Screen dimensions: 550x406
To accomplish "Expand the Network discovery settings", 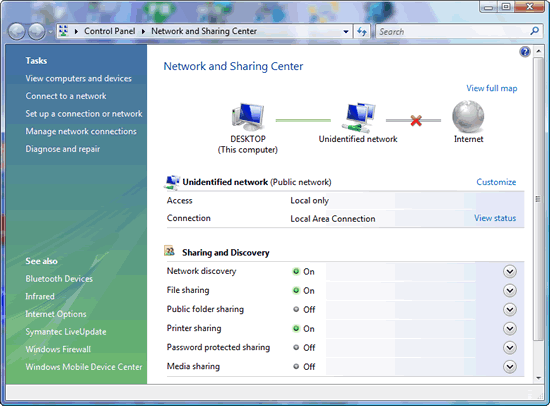I will (x=509, y=271).
